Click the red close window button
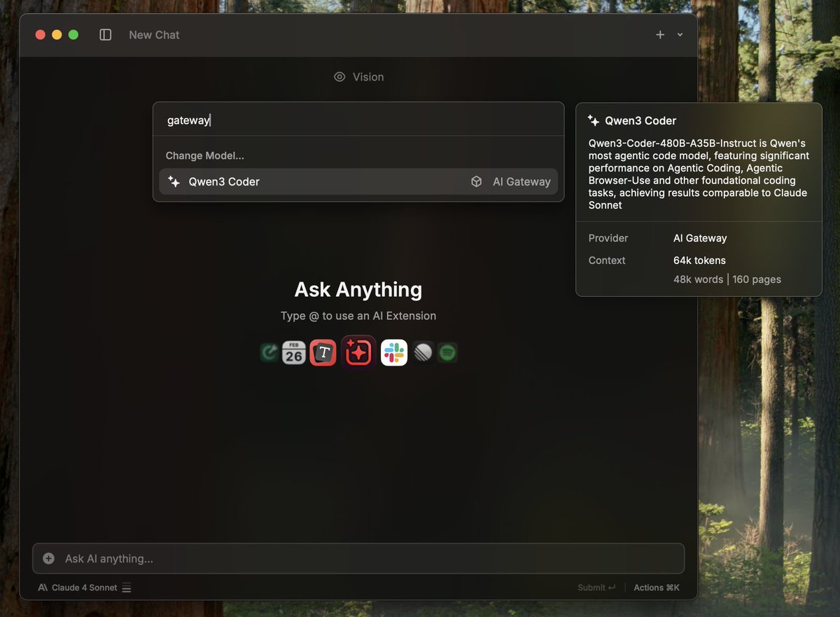Viewport: 840px width, 617px height. coord(41,34)
